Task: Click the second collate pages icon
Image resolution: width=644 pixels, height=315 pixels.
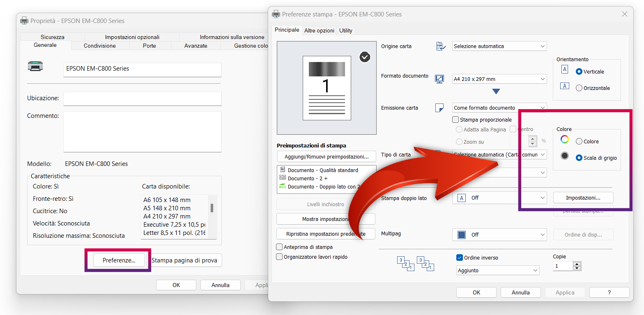Action: 425,264
